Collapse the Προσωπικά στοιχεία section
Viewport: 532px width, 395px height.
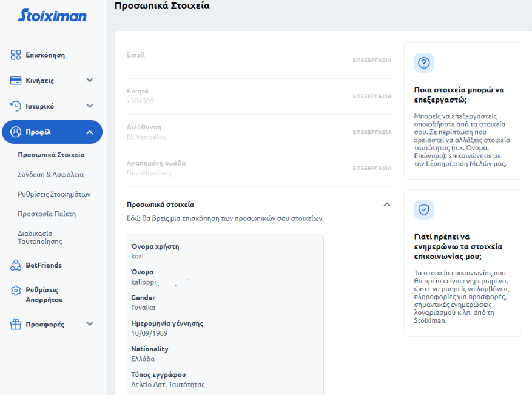386,204
